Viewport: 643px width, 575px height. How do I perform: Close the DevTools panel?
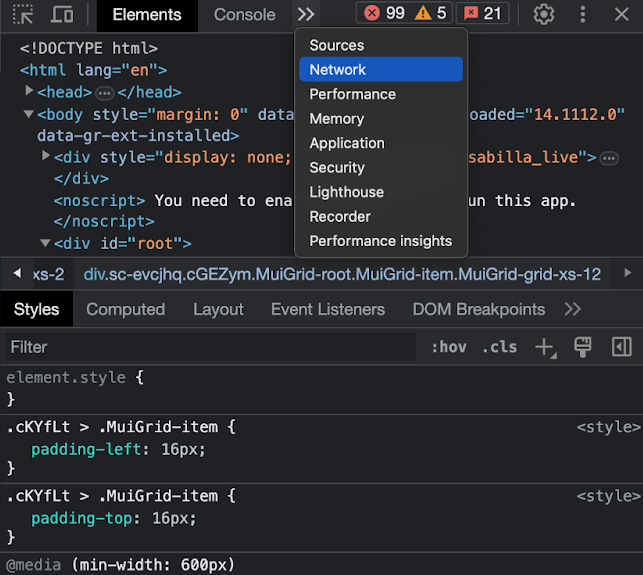[x=622, y=14]
